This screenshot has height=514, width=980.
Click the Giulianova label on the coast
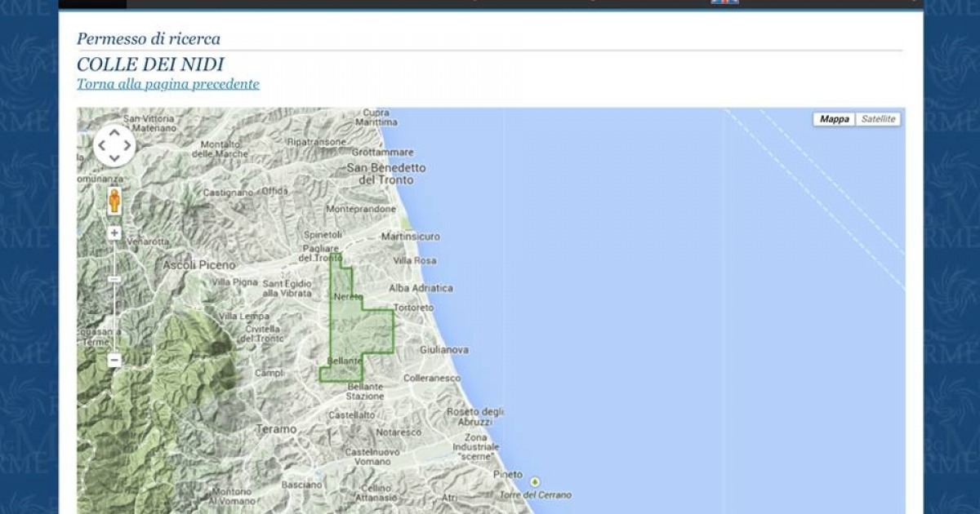[x=443, y=349]
